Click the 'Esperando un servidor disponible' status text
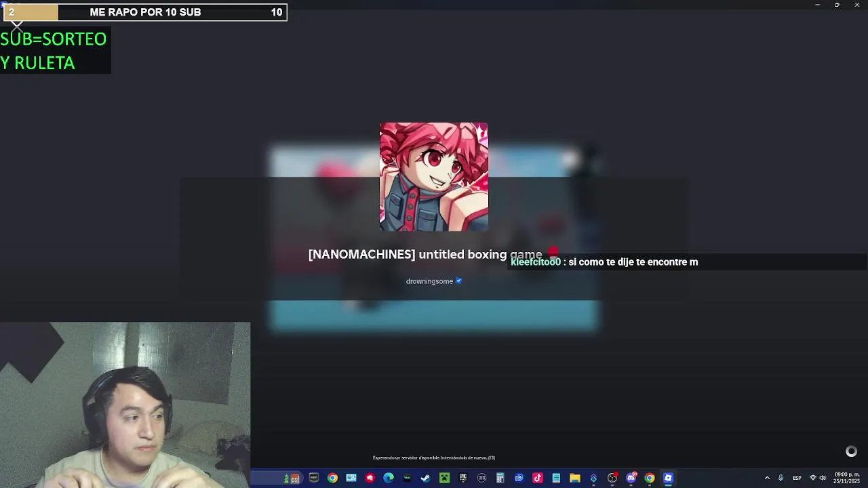The image size is (868, 488). pos(434,457)
